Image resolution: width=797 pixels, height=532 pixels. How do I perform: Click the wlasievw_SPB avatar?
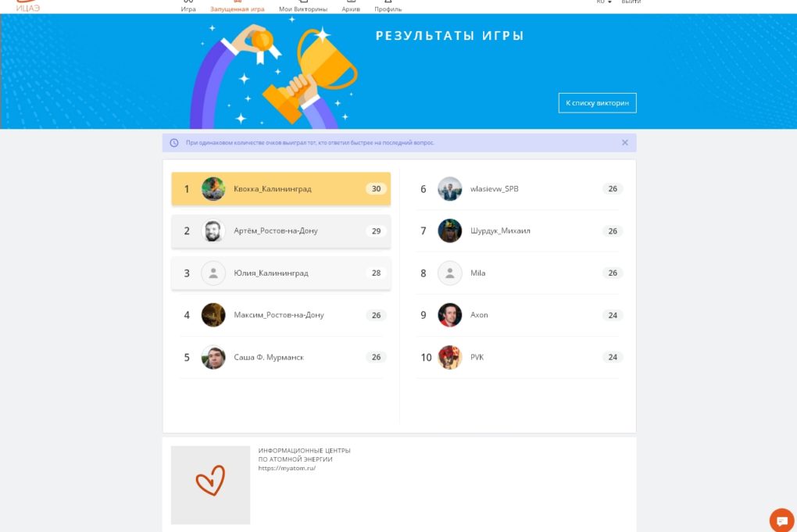[x=450, y=188]
